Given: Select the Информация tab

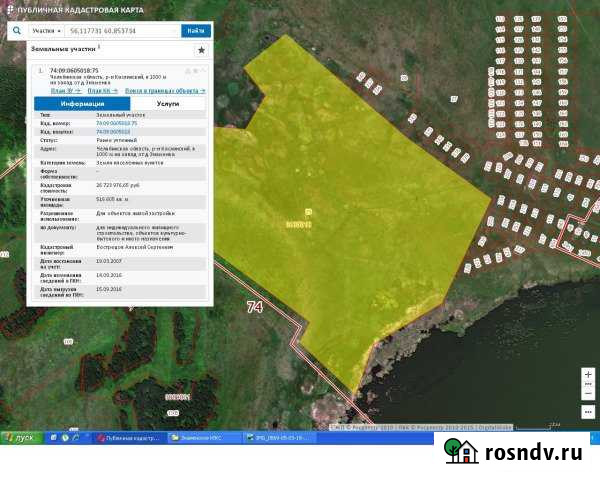Looking at the screenshot, I should 82,103.
